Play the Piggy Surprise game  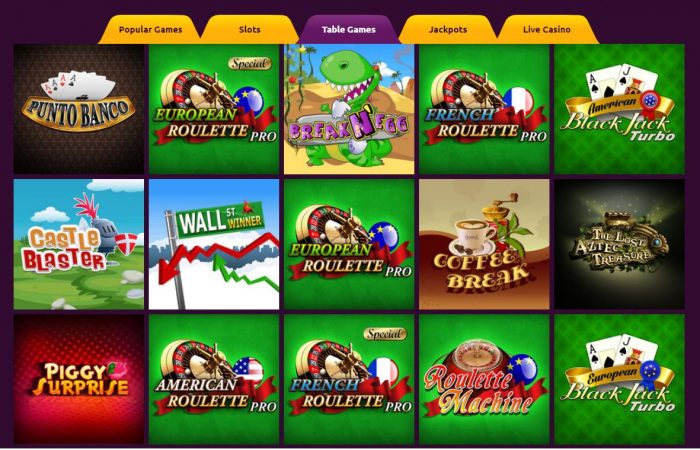pos(79,379)
